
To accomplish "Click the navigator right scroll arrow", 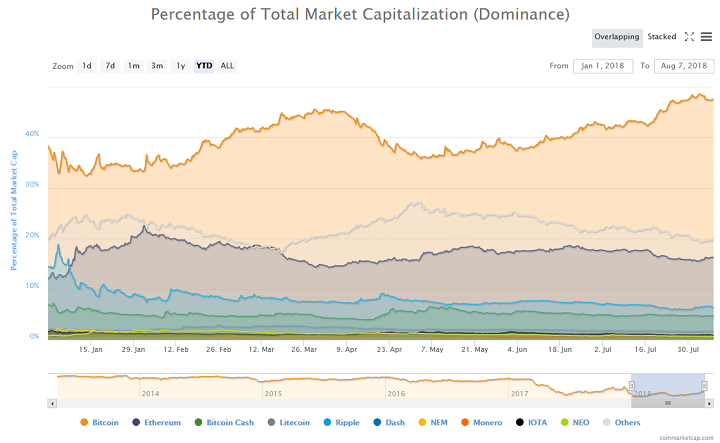I will click(709, 404).
